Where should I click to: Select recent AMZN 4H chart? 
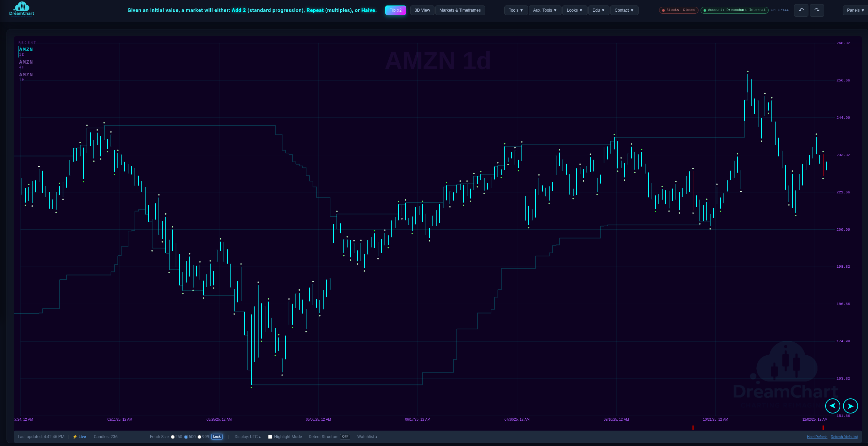(26, 64)
